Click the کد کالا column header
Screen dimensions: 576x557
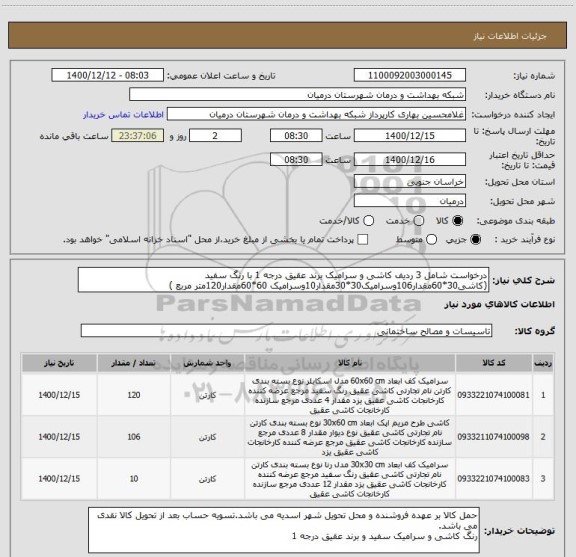pyautogui.click(x=494, y=363)
